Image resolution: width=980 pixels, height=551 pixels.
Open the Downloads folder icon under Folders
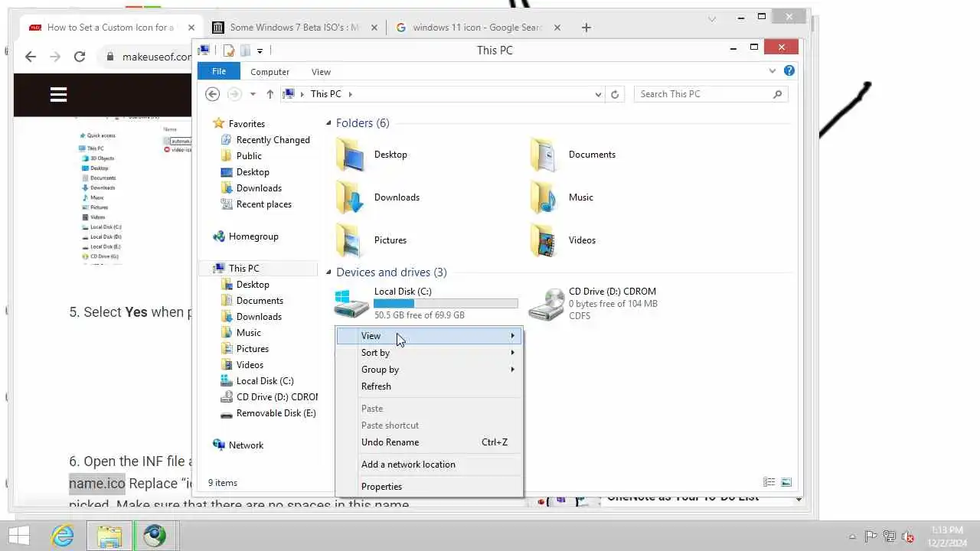(351, 197)
